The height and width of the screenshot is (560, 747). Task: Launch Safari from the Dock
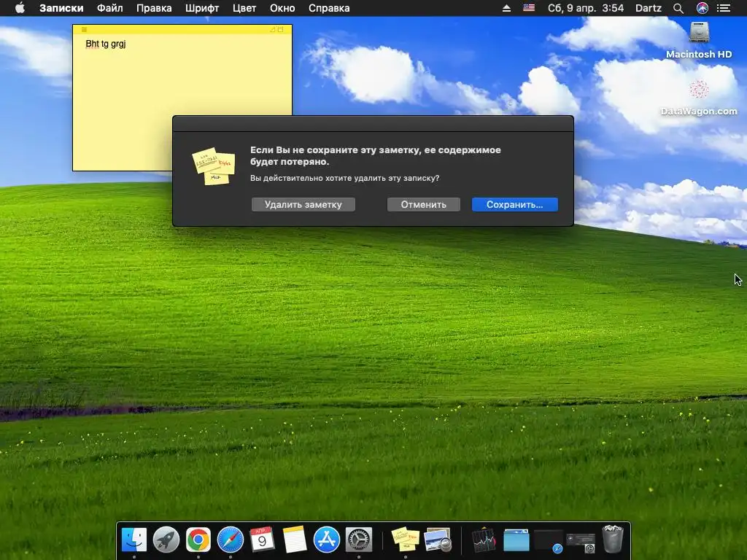tap(230, 540)
